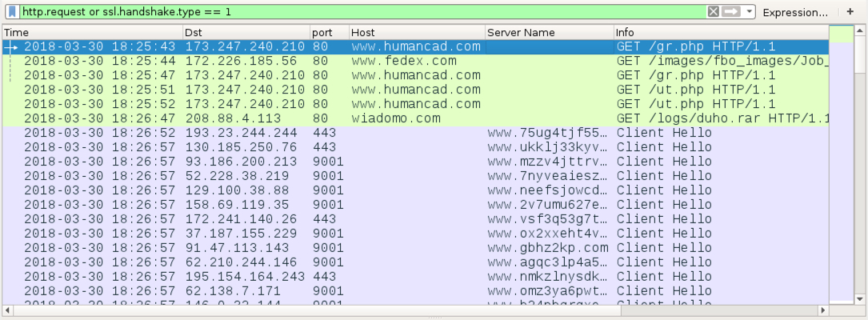Viewport: 868px width, 320px height.
Task: Click the horizontal scrollbar left arrow
Action: pyautogui.click(x=8, y=310)
